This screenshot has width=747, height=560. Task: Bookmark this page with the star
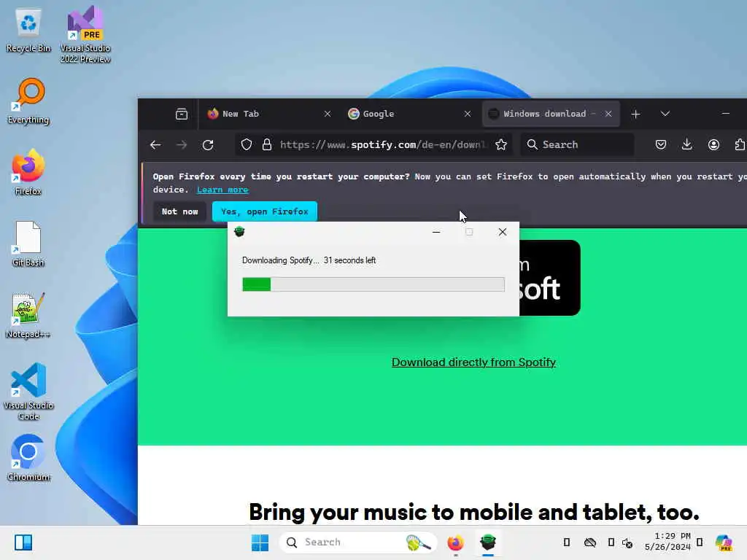500,145
